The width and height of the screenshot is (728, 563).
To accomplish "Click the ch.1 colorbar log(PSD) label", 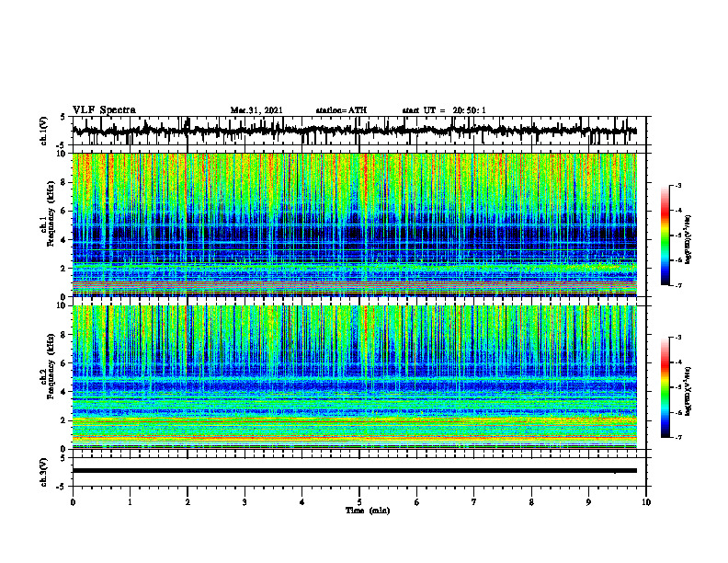I will click(x=688, y=240).
